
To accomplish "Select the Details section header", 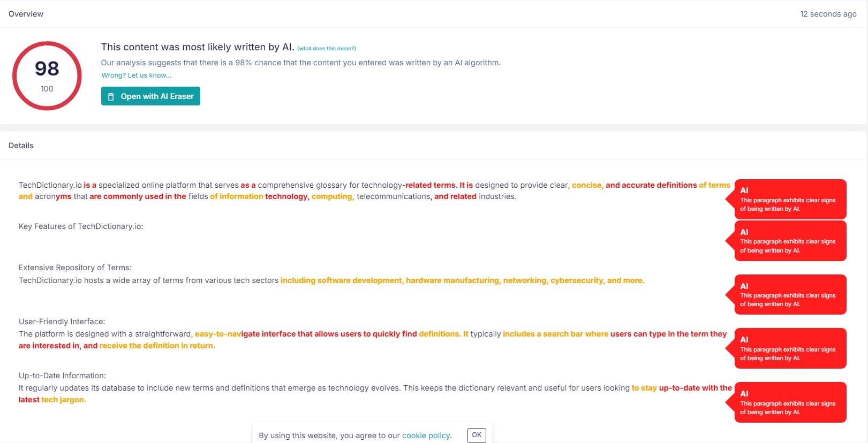I will (21, 146).
